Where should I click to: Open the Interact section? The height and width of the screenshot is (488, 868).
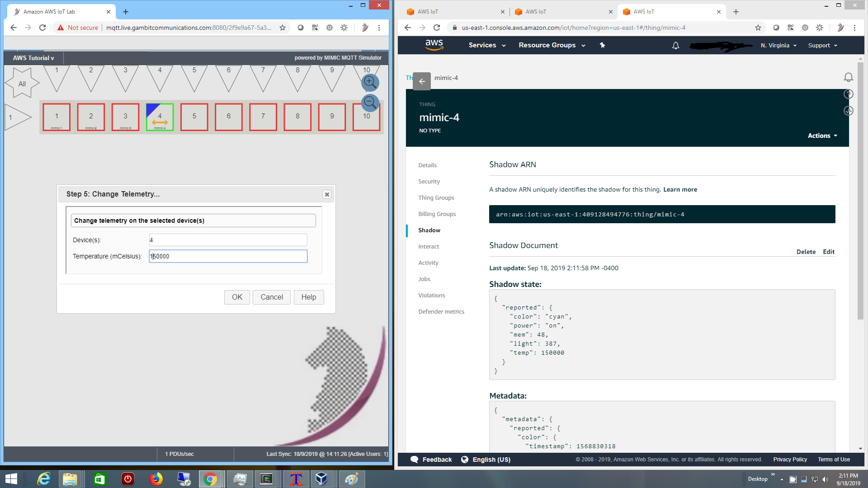click(429, 246)
